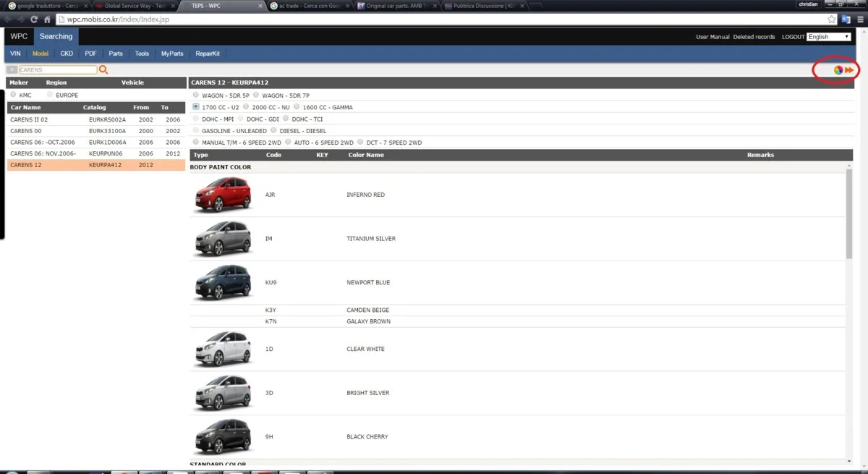Open the Chrome hamburger menu
This screenshot has height=474, width=868.
859,19
